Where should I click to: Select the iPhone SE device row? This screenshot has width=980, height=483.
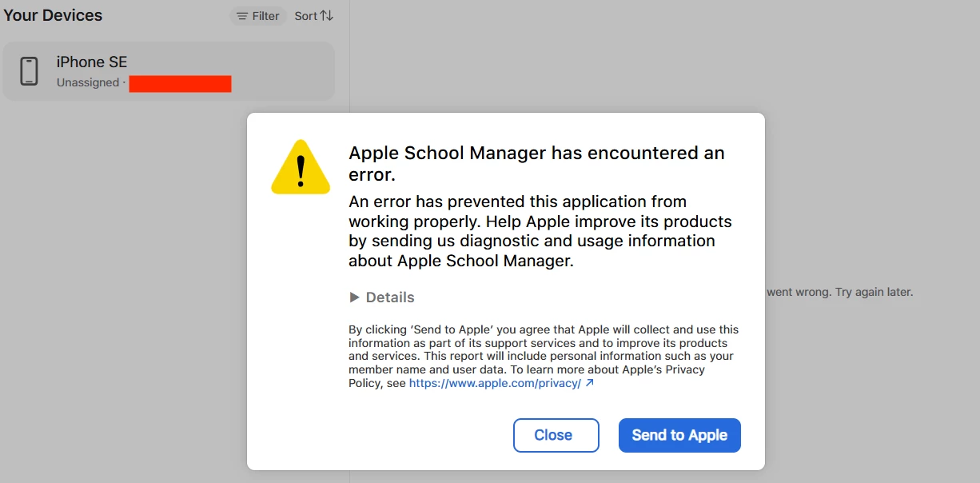tap(169, 71)
